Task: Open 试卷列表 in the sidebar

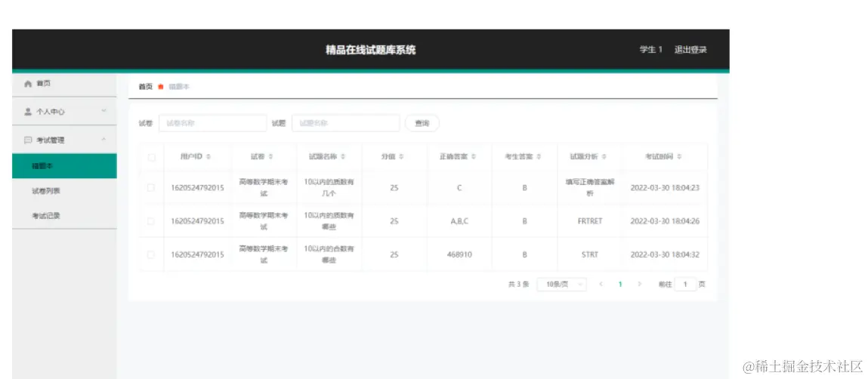Action: pos(64,192)
